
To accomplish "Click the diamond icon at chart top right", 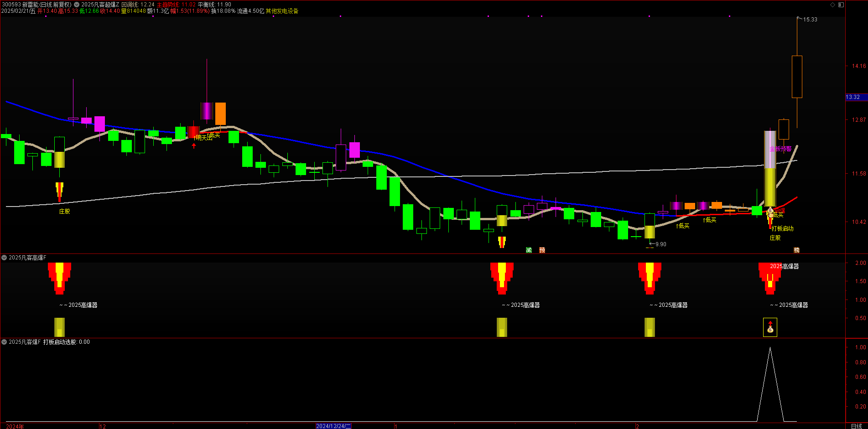I will click(832, 5).
